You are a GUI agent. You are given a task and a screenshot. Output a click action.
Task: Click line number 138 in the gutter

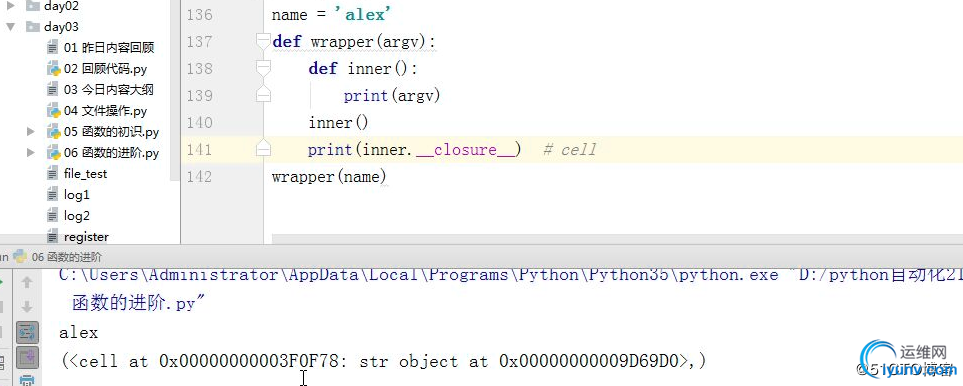point(200,69)
